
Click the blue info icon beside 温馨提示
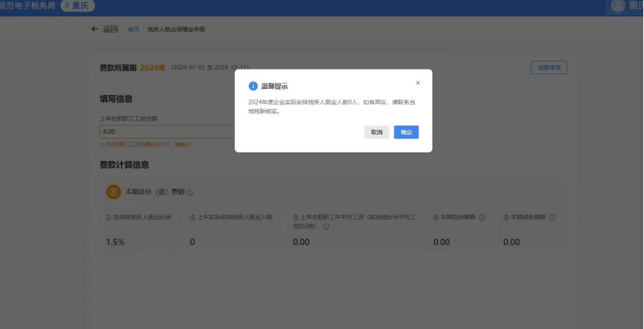click(253, 86)
